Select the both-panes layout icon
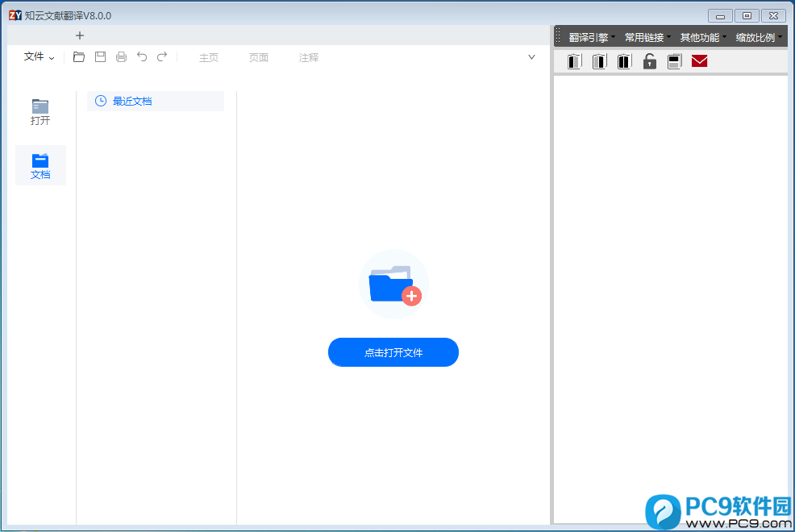 point(624,61)
